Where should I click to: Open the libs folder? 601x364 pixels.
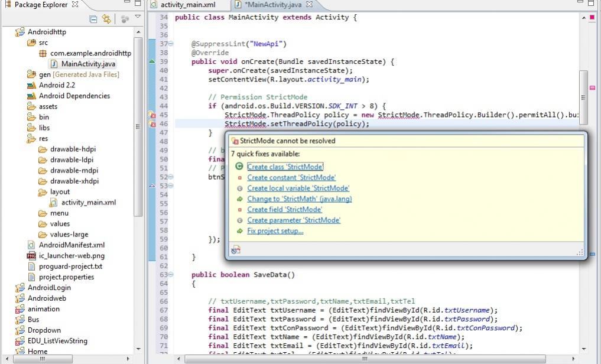tap(44, 128)
